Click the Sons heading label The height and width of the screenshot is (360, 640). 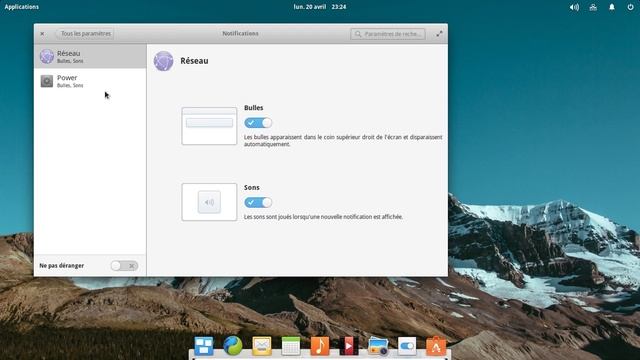251,187
